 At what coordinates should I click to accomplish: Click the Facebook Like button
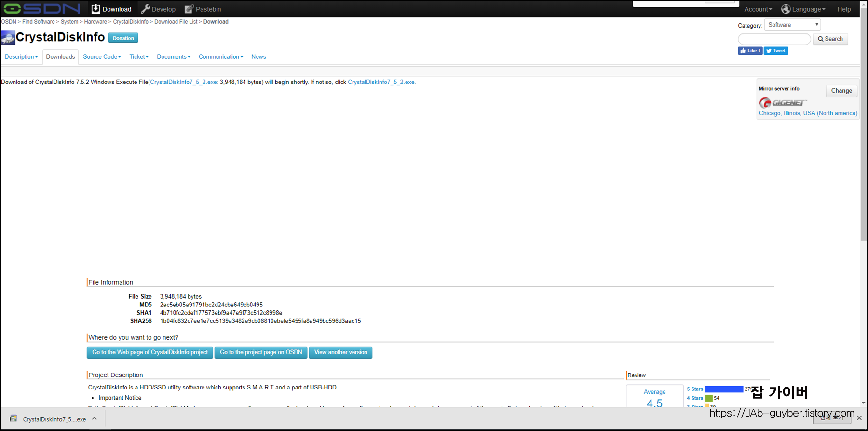click(x=750, y=51)
